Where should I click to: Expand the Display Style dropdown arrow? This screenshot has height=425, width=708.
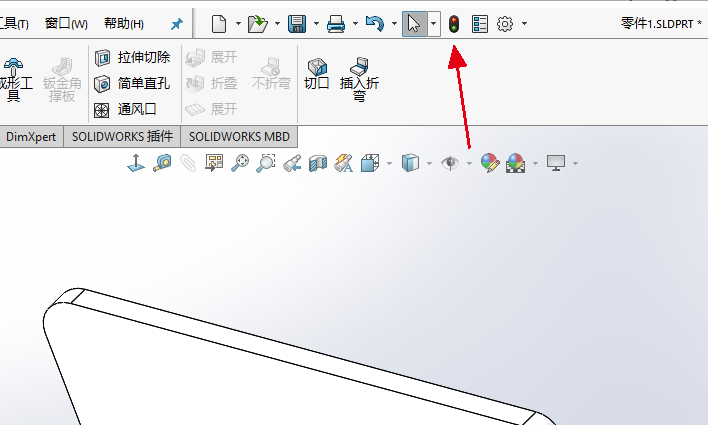pos(429,163)
